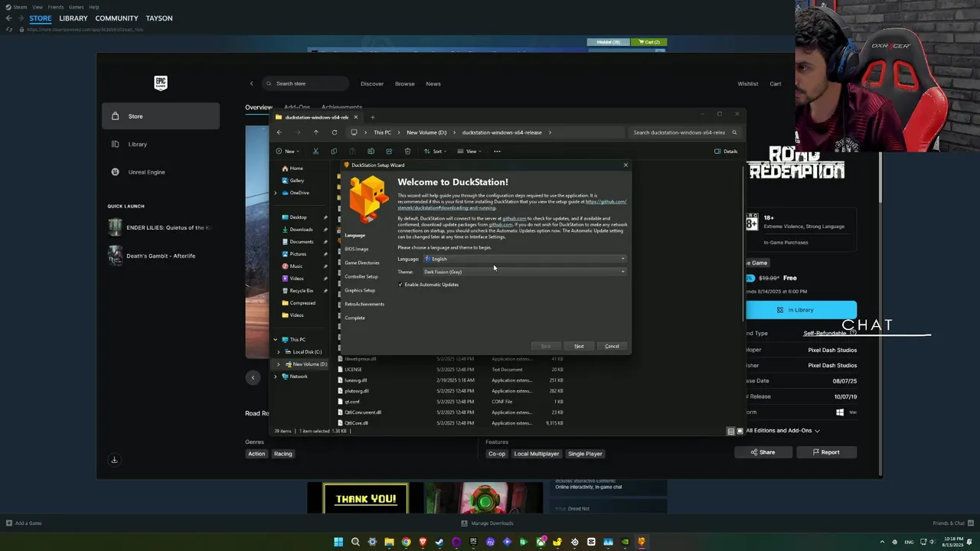Open the Windows Start menu
This screenshot has height=551, width=980.
point(338,542)
